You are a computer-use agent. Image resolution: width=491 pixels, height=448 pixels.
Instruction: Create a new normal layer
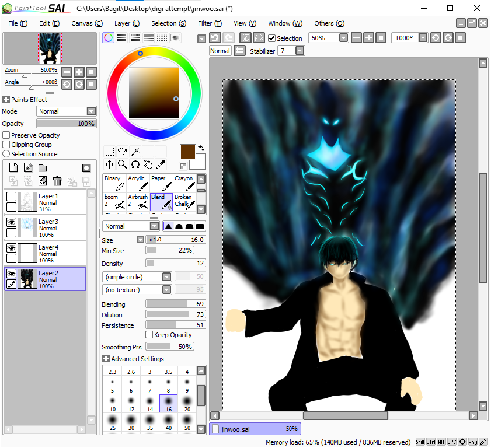click(x=13, y=167)
